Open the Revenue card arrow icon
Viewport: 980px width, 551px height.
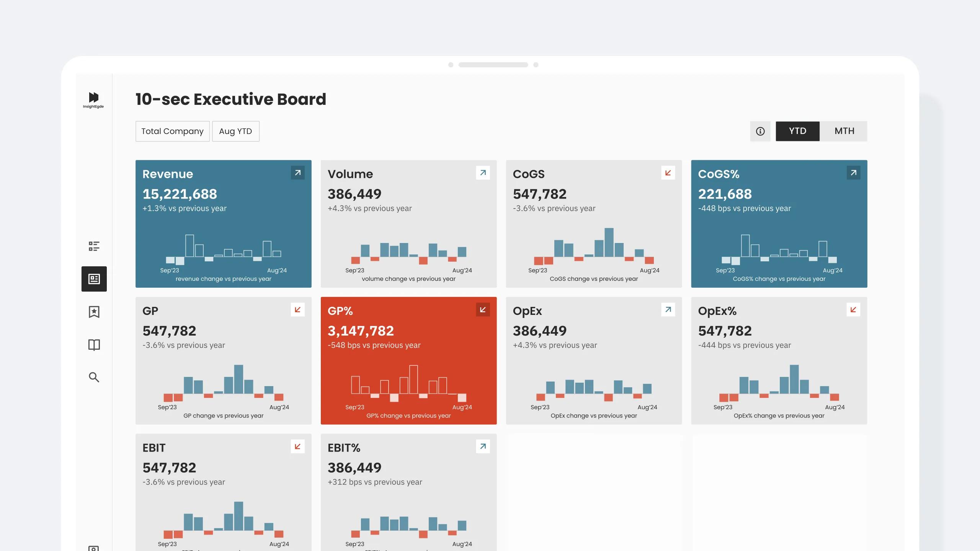click(x=298, y=173)
